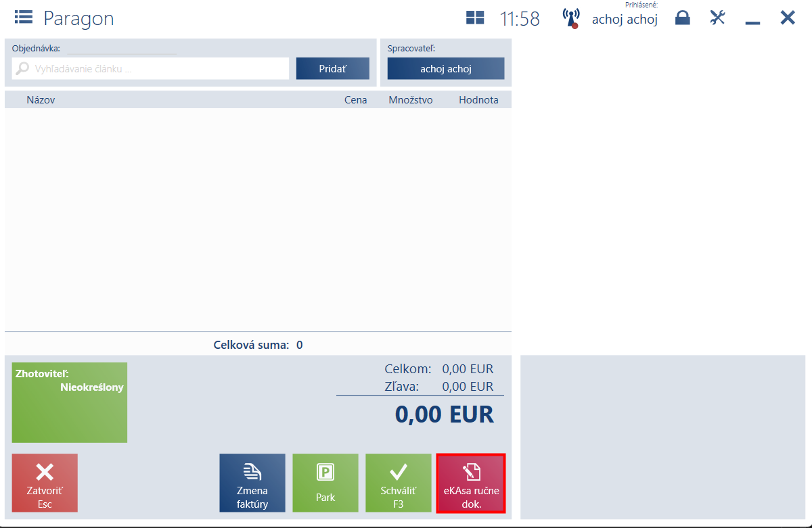Viewport: 812px width, 528px height.
Task: Select the Spracovateľ achoj achoj button
Action: coord(446,68)
